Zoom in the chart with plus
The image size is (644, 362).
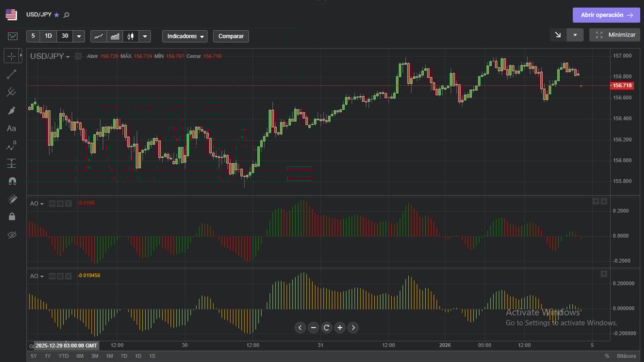340,327
